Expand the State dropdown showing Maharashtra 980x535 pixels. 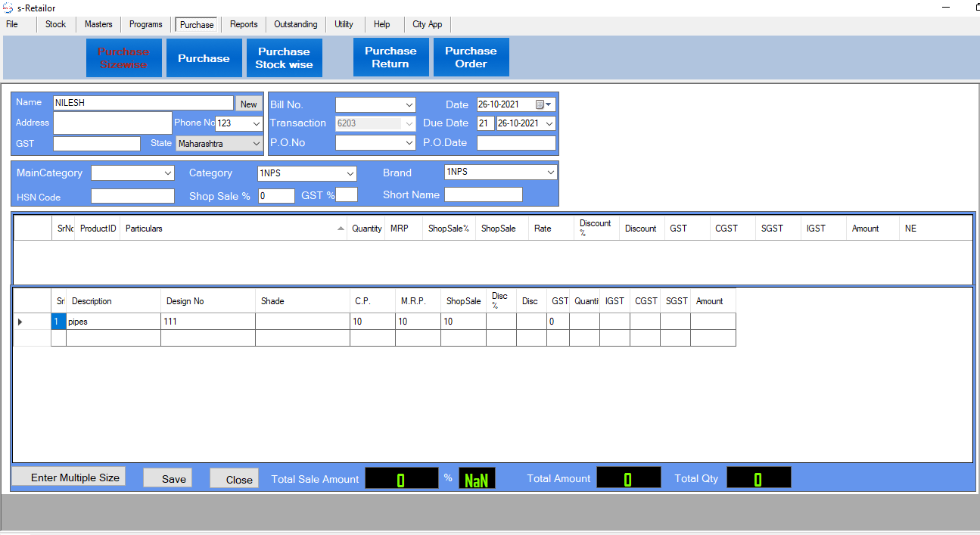click(x=256, y=143)
